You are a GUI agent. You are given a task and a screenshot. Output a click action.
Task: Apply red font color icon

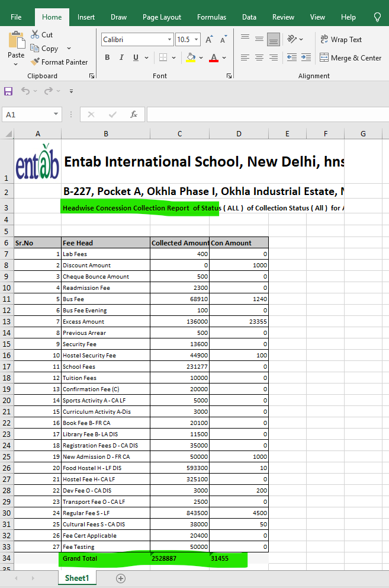(x=214, y=57)
